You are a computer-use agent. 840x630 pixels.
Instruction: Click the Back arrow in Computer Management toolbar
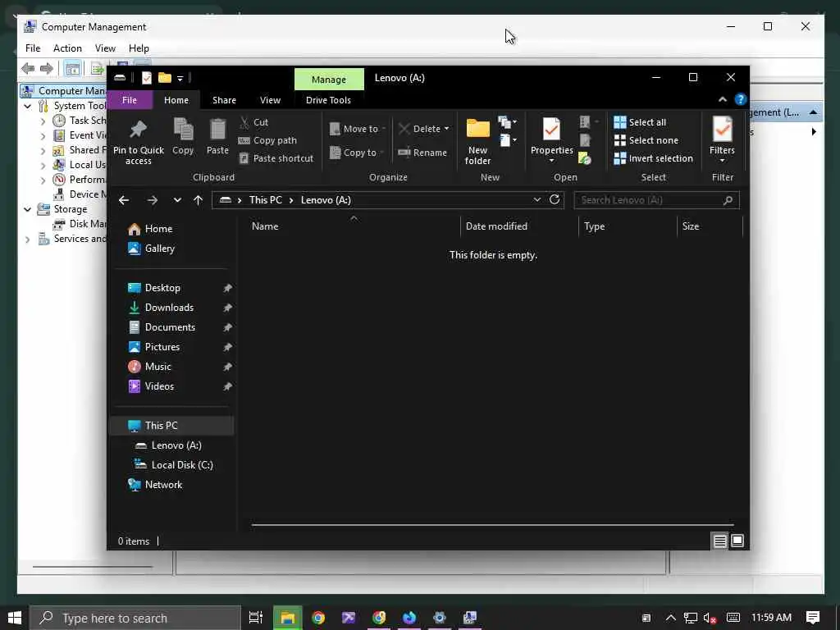(x=28, y=68)
